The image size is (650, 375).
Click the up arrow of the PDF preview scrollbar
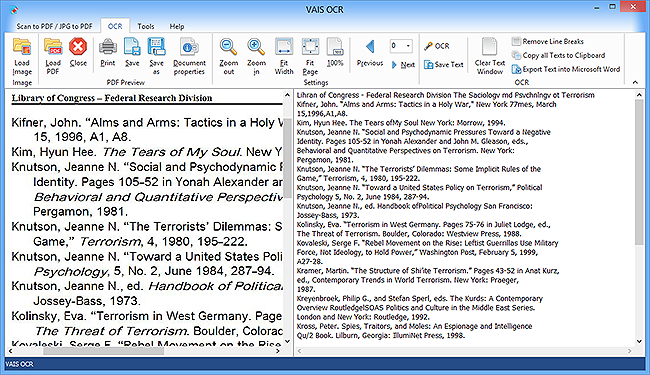point(287,95)
